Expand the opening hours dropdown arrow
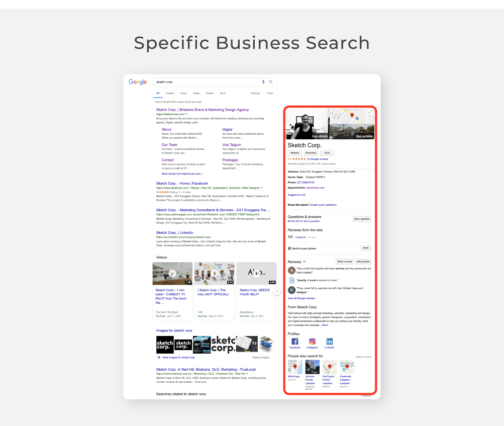This screenshot has width=504, height=426. pyautogui.click(x=325, y=177)
